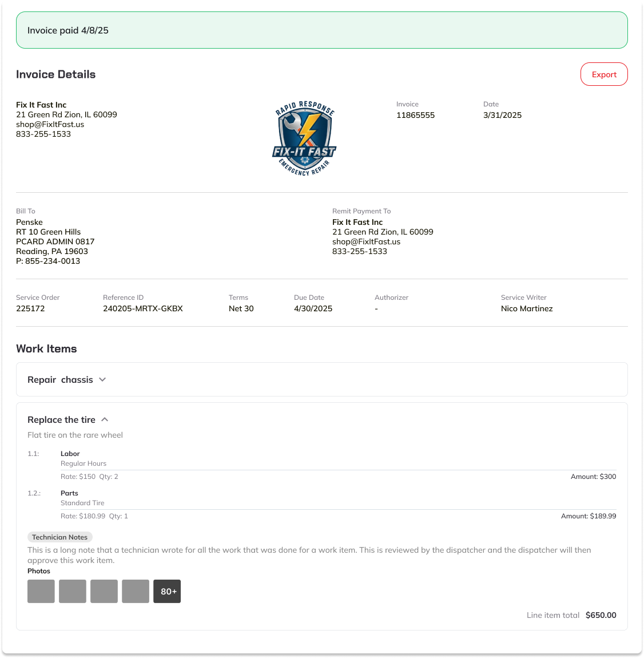Select the Reference ID 240205-MRTX-GKBX
644x658 pixels.
tap(143, 308)
